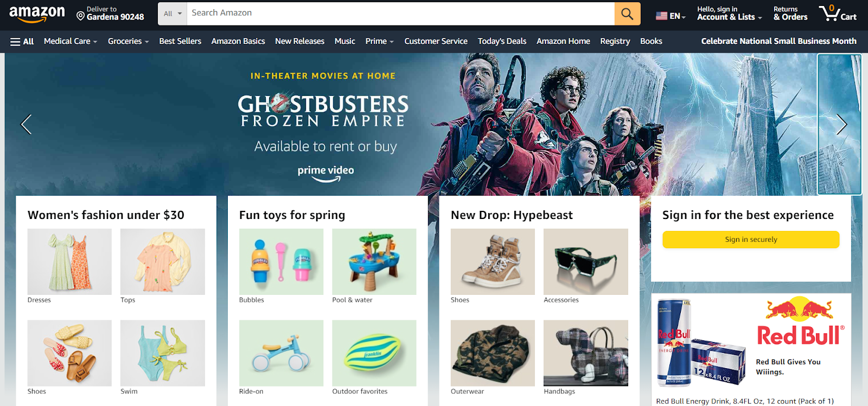This screenshot has height=406, width=868.
Task: Go to previous carousel banner arrow
Action: pyautogui.click(x=26, y=125)
